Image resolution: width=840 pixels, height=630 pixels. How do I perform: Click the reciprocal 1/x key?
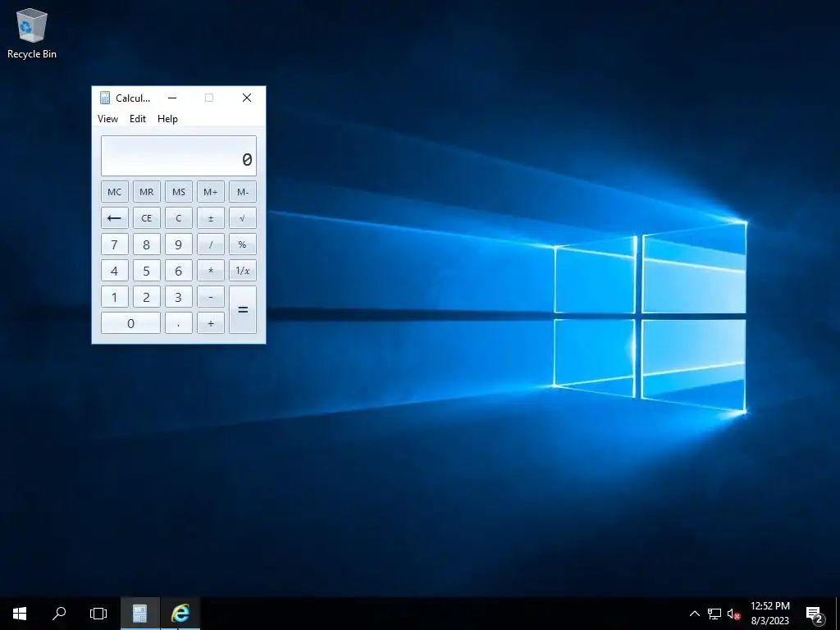click(x=243, y=271)
